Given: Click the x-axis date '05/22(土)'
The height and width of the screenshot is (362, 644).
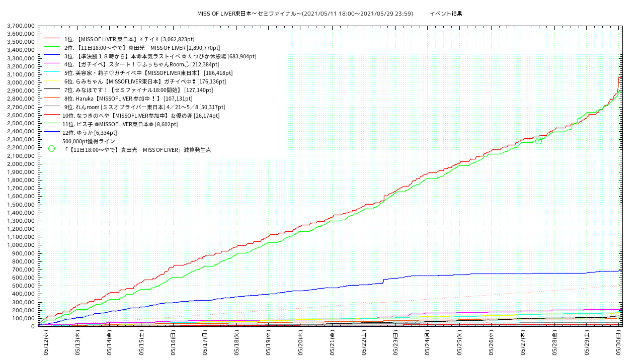Looking at the screenshot, I should coord(364,343).
